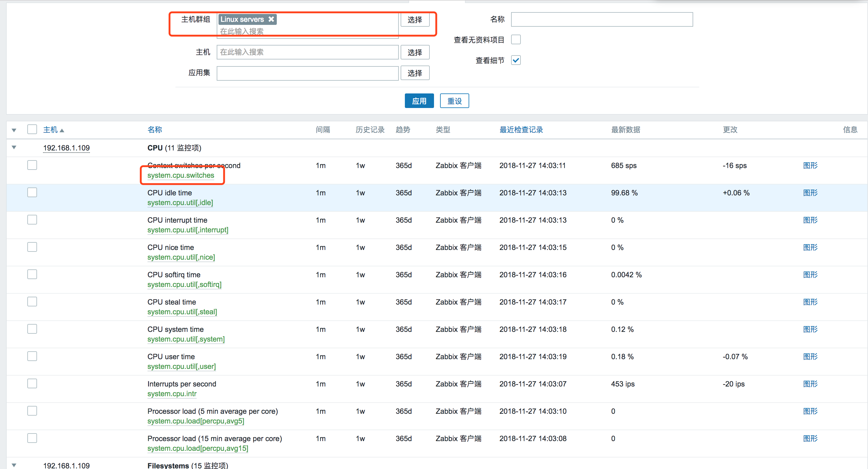The height and width of the screenshot is (469, 868).
Task: Click the change value -20 ips
Action: point(734,384)
